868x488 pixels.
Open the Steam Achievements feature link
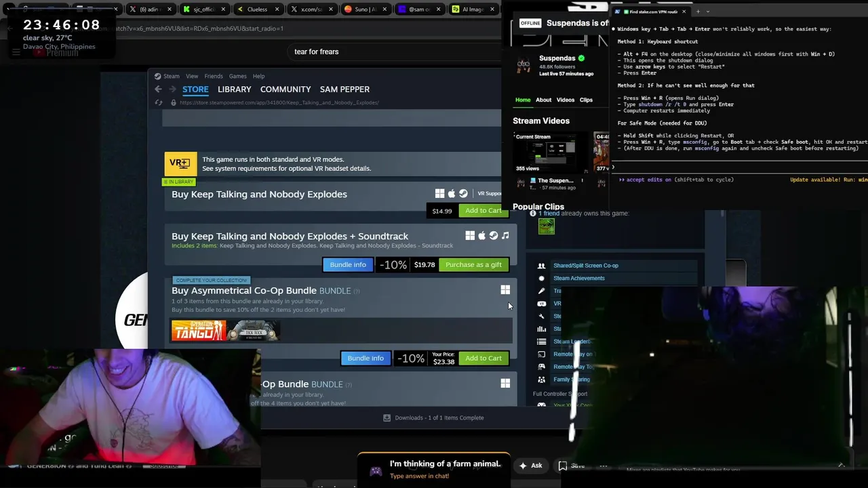click(579, 279)
